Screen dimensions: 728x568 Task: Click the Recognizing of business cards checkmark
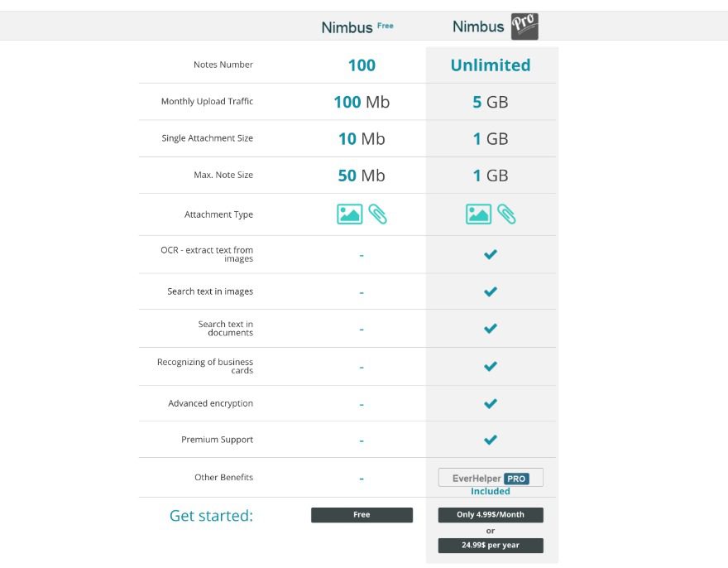pyautogui.click(x=491, y=366)
